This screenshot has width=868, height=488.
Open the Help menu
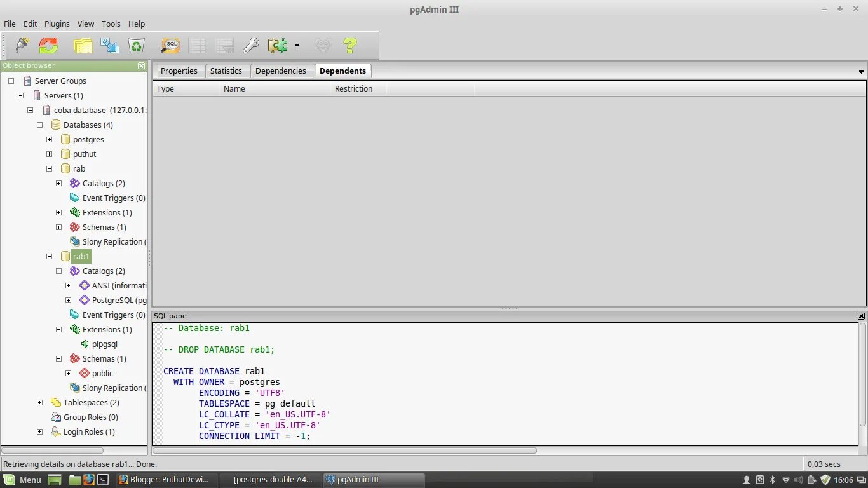tap(137, 24)
